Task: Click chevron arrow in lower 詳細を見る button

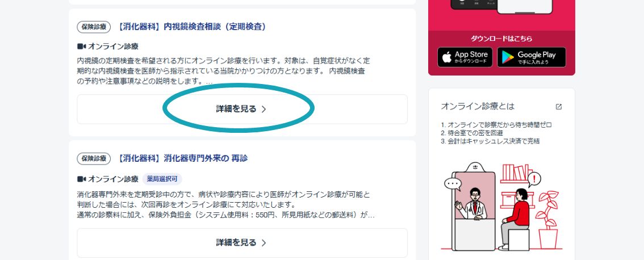Action: 264,243
